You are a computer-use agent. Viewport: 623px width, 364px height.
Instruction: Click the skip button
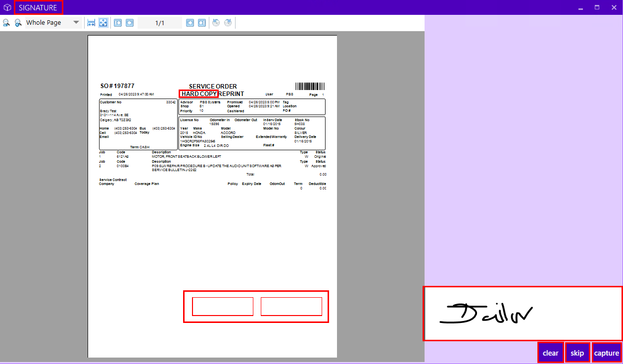tap(577, 353)
